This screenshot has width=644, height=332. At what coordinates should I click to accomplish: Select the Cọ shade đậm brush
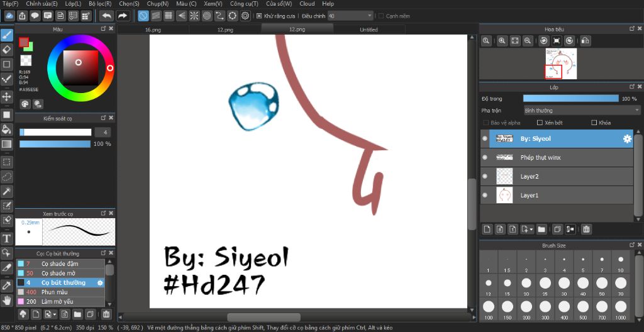[x=60, y=263]
